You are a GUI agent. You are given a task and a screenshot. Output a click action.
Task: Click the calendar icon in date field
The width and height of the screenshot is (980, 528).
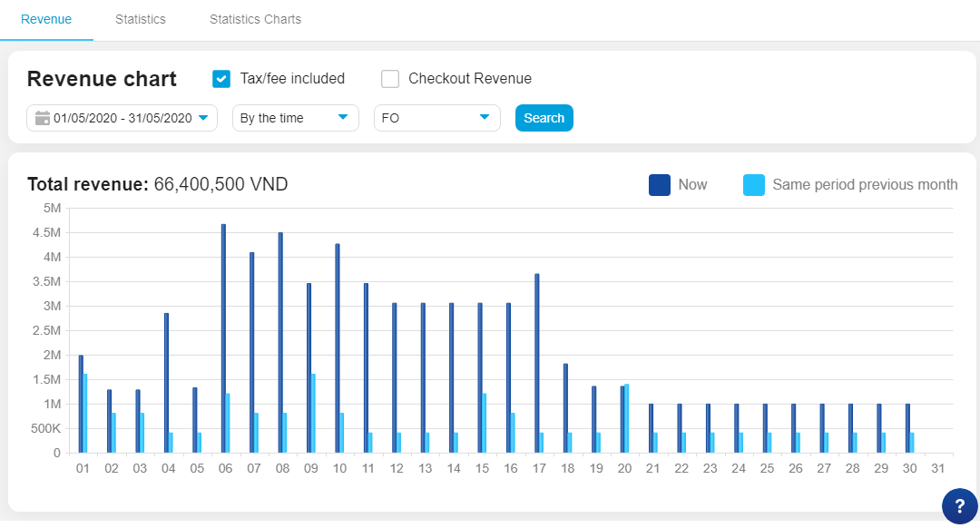tap(42, 118)
